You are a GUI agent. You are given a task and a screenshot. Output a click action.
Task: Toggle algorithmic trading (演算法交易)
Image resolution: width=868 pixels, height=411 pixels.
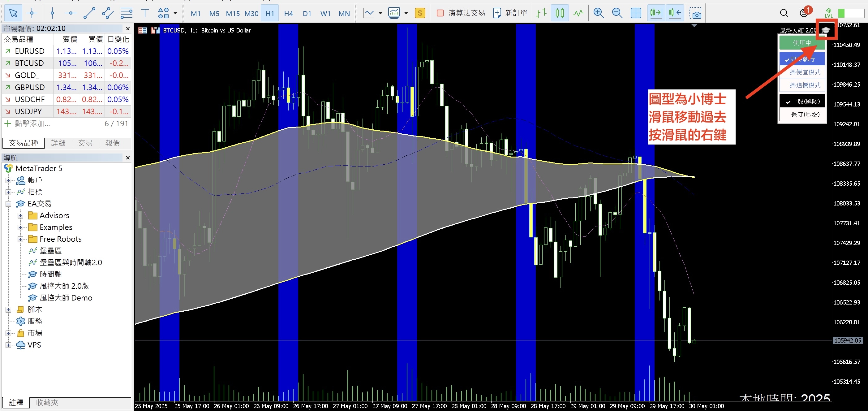click(461, 13)
